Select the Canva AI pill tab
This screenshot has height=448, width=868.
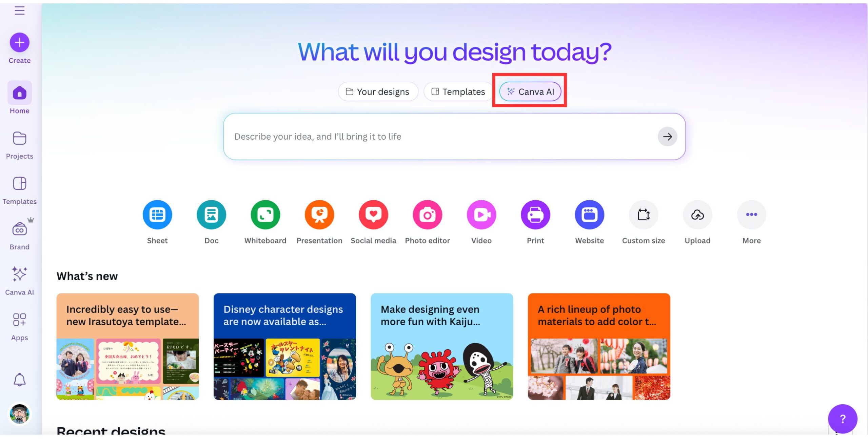coord(530,91)
